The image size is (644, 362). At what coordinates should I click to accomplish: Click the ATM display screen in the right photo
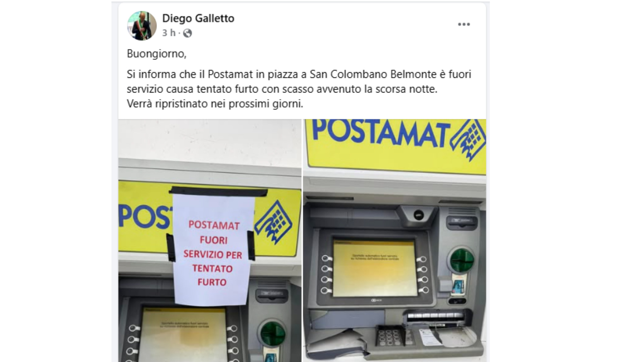coord(374,268)
